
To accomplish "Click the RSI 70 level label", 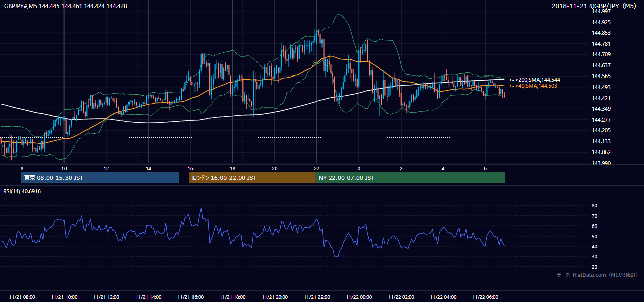I will (594, 216).
